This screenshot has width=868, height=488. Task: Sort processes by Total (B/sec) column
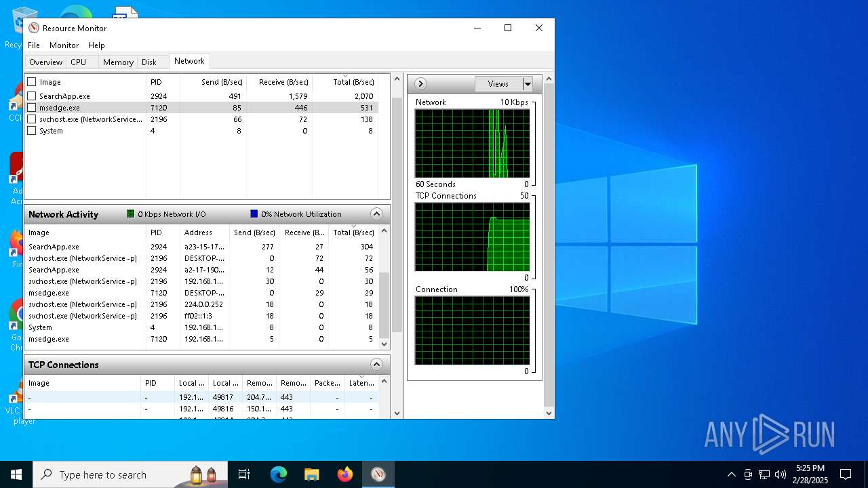tap(347, 82)
